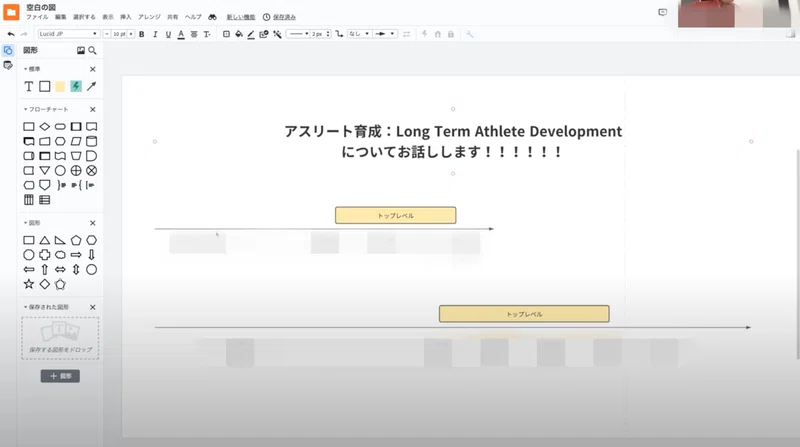Screen dimensions: 800x447
Task: Search shapes with the magnifier icon
Action: (92, 51)
